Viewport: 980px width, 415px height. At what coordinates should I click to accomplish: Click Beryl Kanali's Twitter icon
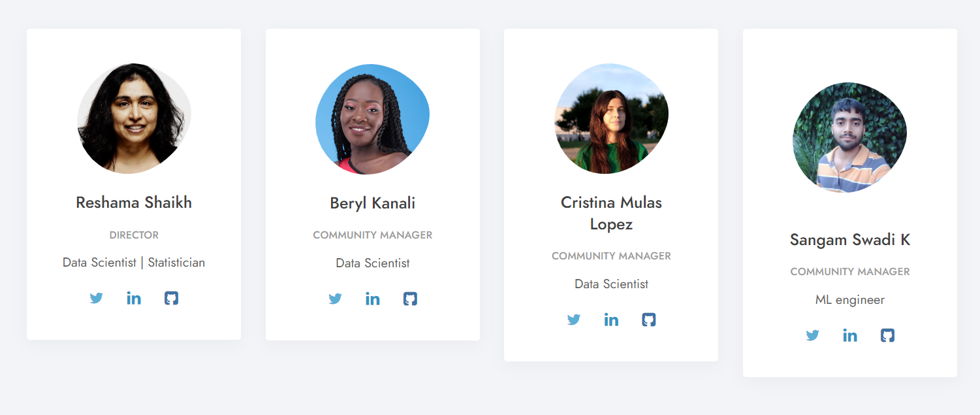click(336, 299)
